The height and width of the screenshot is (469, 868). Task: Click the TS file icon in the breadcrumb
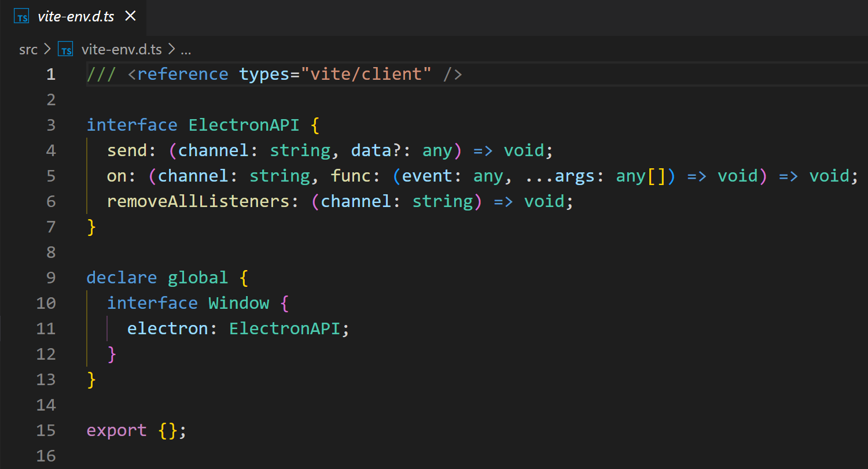coord(67,50)
